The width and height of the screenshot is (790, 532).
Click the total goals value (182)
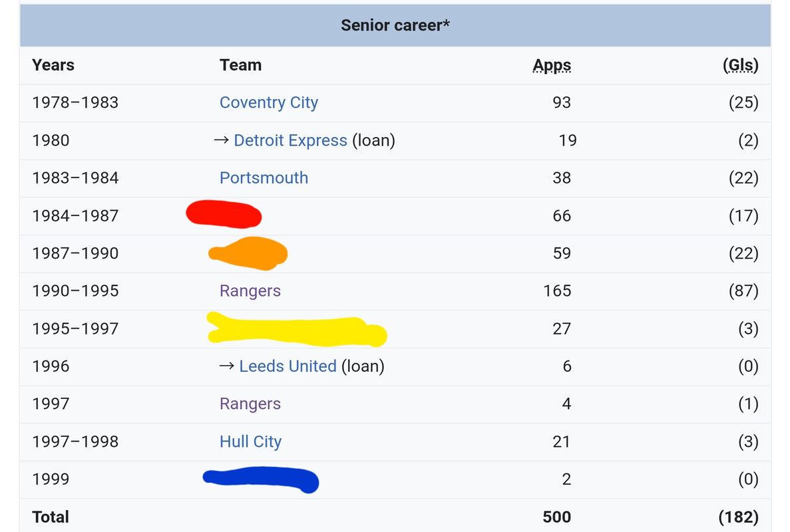pyautogui.click(x=739, y=517)
